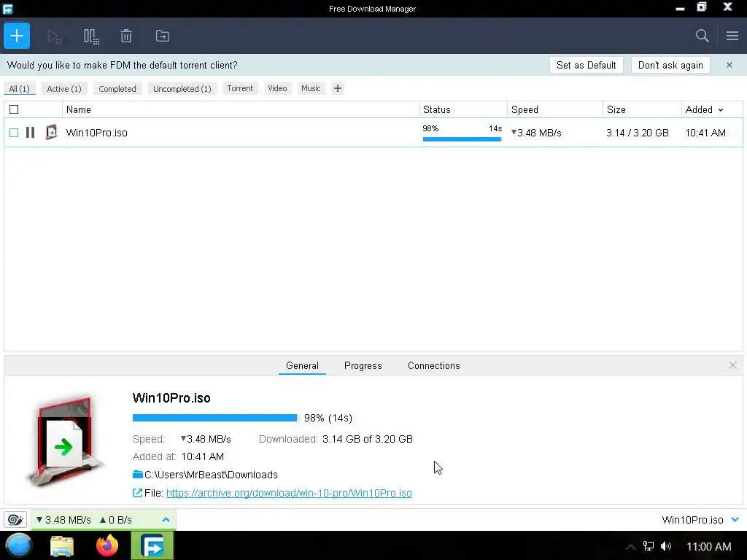Select the Completed filter tab
The image size is (747, 560).
tap(117, 88)
